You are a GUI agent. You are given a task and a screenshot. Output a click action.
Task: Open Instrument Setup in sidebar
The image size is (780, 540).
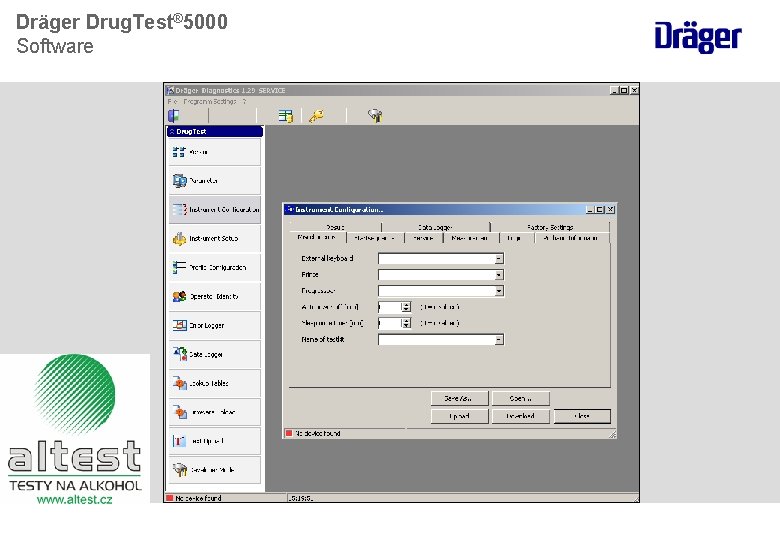point(214,239)
